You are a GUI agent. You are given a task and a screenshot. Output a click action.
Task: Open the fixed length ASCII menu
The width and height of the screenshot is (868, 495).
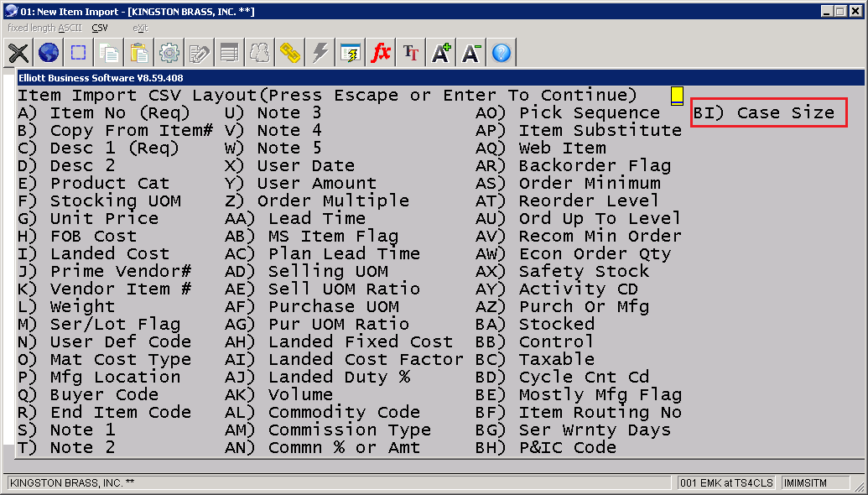pyautogui.click(x=44, y=28)
